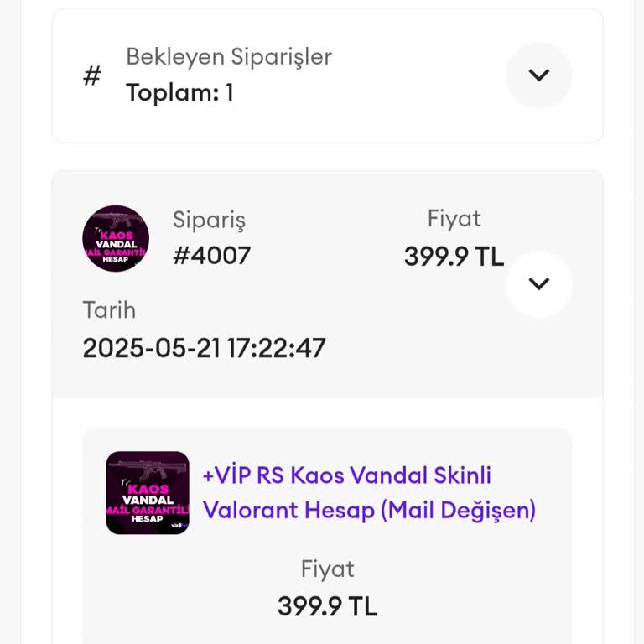The width and height of the screenshot is (644, 644).
Task: Click the Sipariş label above #4007
Action: coord(209,220)
